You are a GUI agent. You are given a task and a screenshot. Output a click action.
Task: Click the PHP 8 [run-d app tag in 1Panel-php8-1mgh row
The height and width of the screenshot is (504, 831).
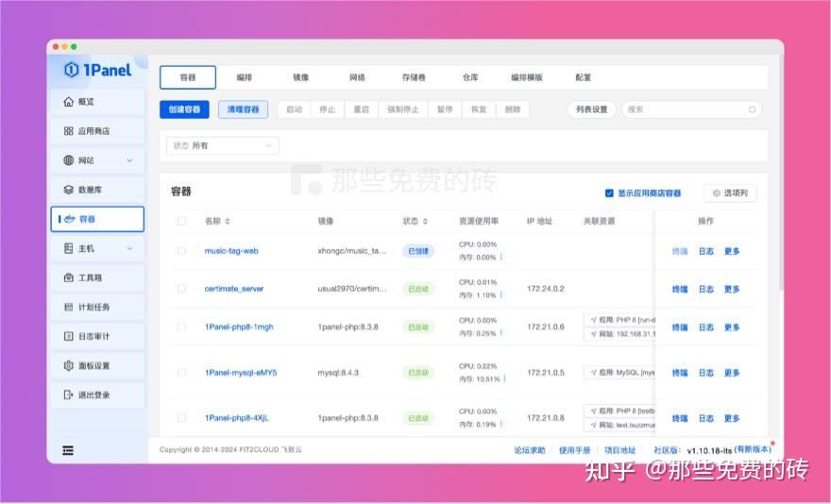click(620, 320)
